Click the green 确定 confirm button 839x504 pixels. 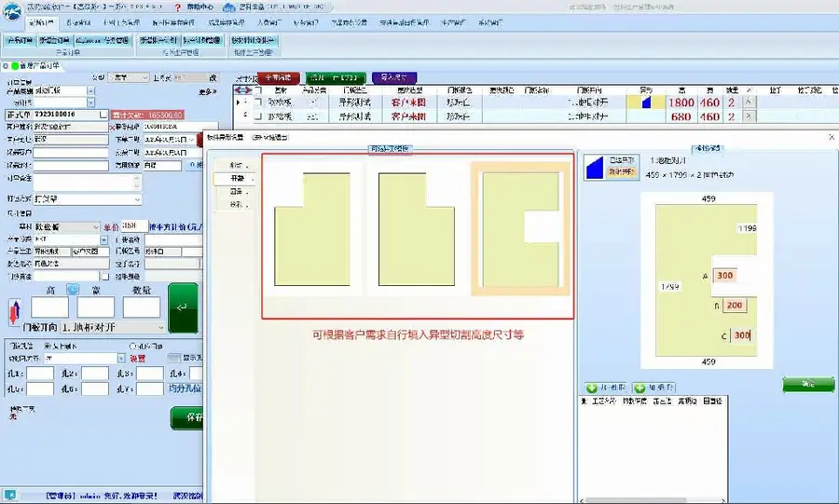[x=808, y=384]
